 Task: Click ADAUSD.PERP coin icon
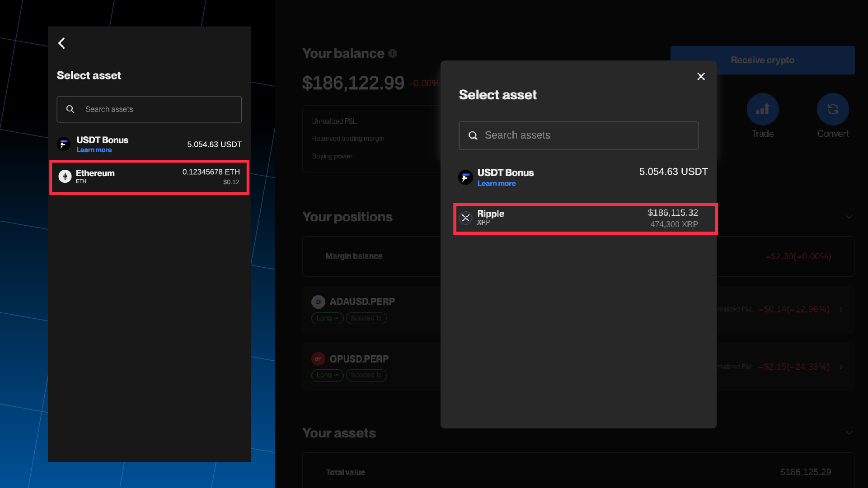tap(318, 302)
